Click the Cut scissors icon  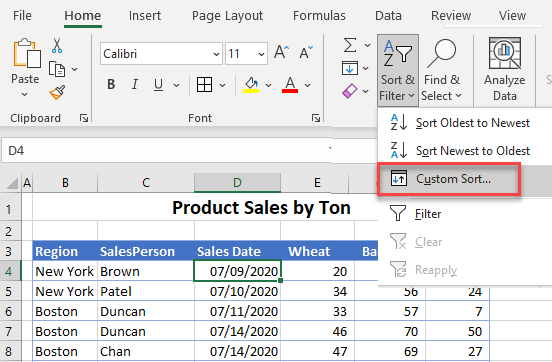click(x=57, y=45)
